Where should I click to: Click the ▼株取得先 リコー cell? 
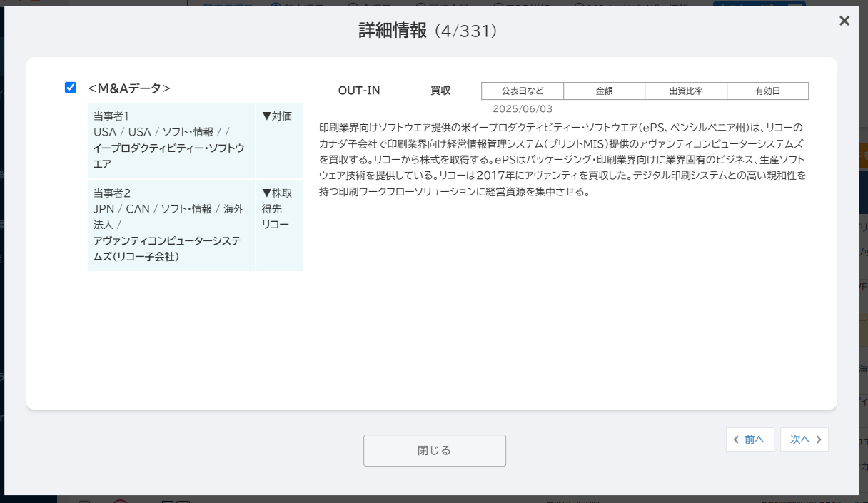pos(279,225)
